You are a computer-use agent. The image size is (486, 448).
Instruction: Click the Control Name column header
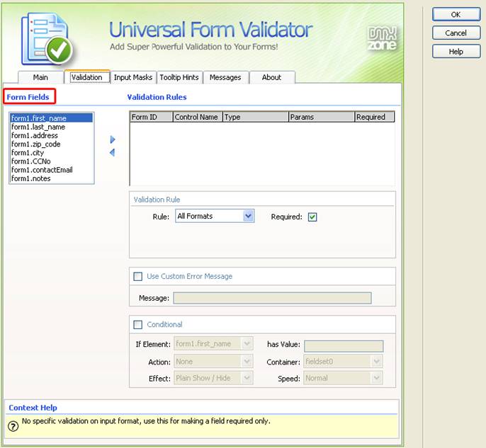pyautogui.click(x=198, y=117)
